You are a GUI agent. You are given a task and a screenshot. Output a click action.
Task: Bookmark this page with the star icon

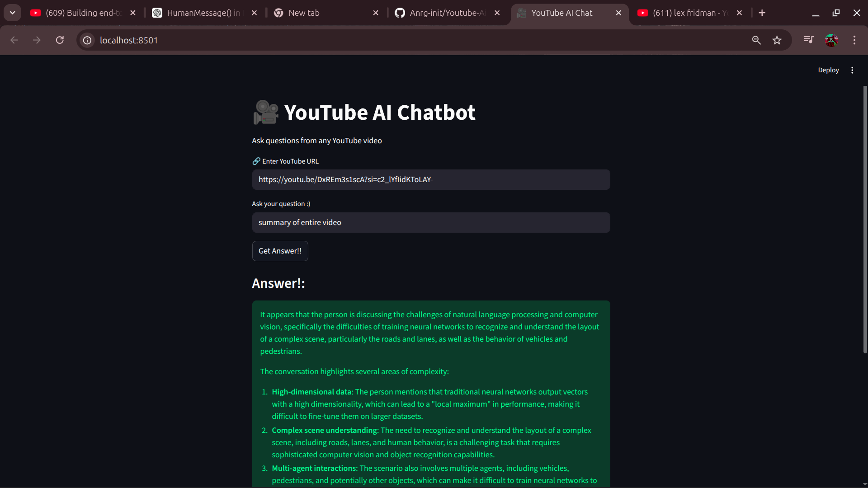coord(777,40)
